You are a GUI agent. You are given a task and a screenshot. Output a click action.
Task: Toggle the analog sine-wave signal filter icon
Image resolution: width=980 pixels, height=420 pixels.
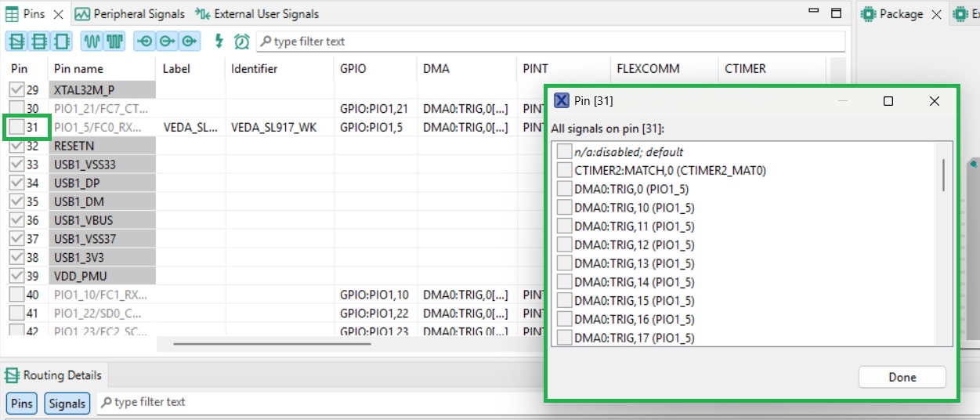(x=92, y=42)
